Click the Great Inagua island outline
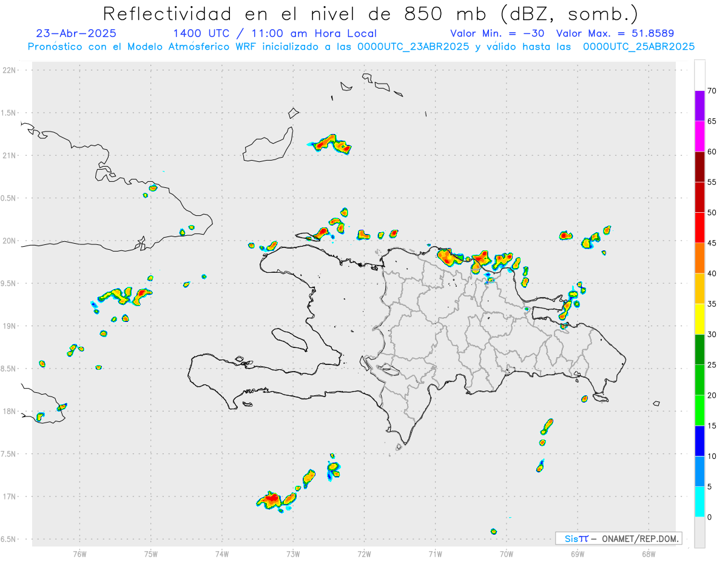Image resolution: width=728 pixels, height=562 pixels. 269,146
